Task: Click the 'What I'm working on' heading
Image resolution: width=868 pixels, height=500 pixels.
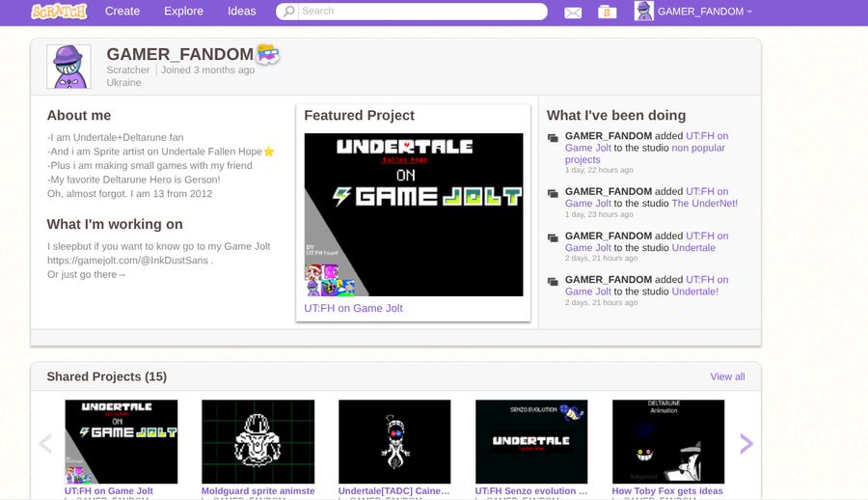Action: point(115,224)
